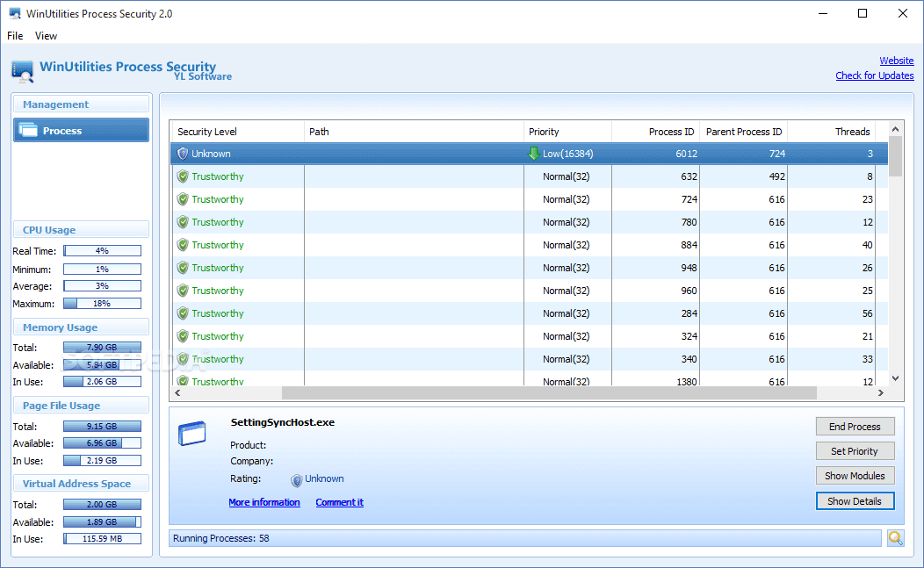
Task: Click the green shield icon on the Trustworthy 632 row
Action: click(x=182, y=176)
